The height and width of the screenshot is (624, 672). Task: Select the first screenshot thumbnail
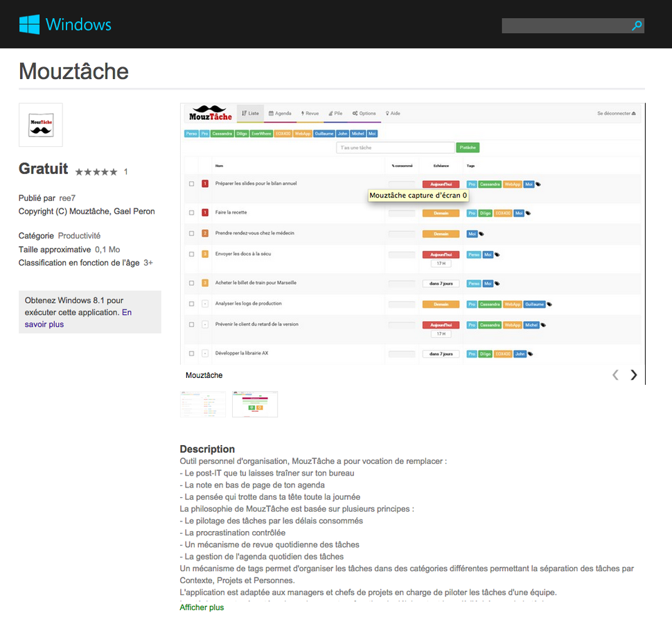[x=203, y=404]
